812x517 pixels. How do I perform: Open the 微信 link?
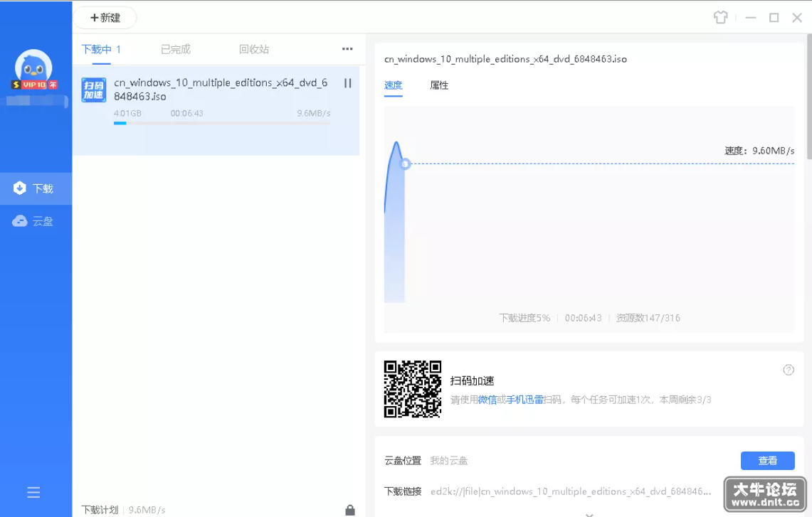(487, 400)
